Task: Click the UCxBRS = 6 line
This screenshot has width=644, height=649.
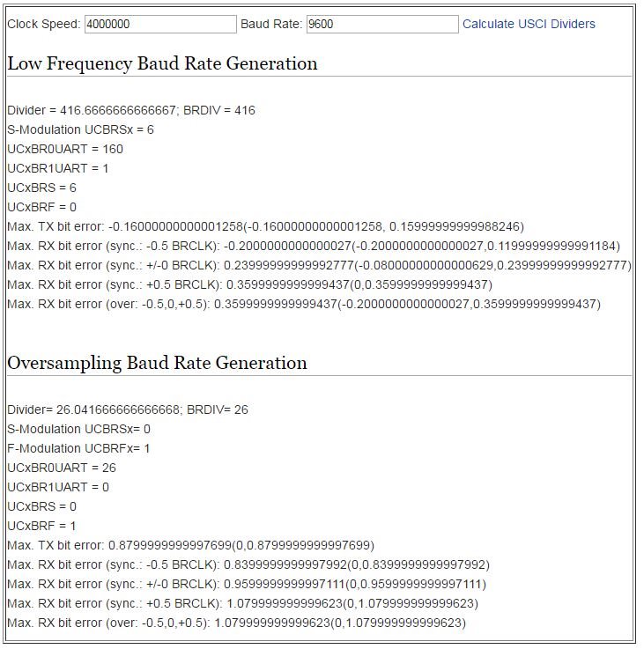Action: (41, 188)
